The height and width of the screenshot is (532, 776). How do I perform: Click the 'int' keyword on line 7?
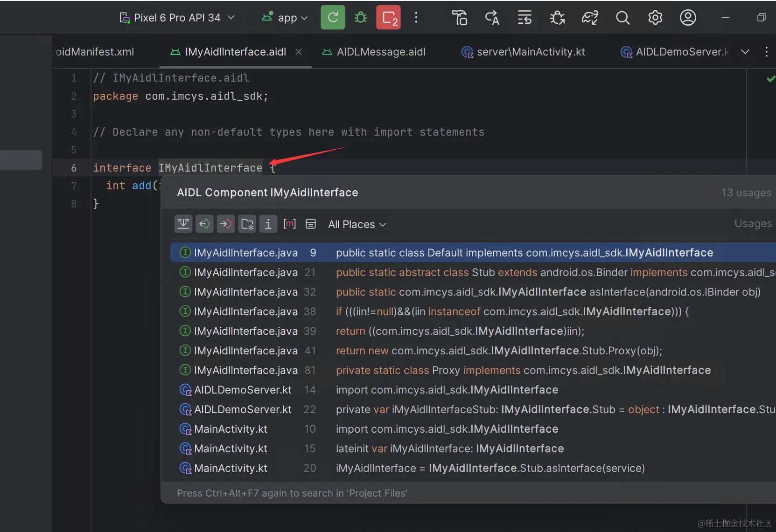[115, 186]
